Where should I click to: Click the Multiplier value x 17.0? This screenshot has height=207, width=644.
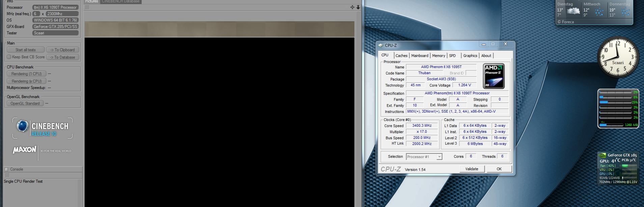pyautogui.click(x=422, y=131)
